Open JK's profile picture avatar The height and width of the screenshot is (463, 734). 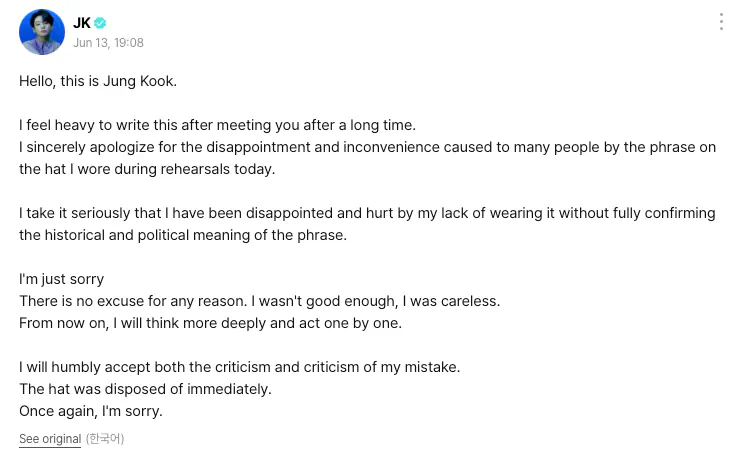[42, 32]
